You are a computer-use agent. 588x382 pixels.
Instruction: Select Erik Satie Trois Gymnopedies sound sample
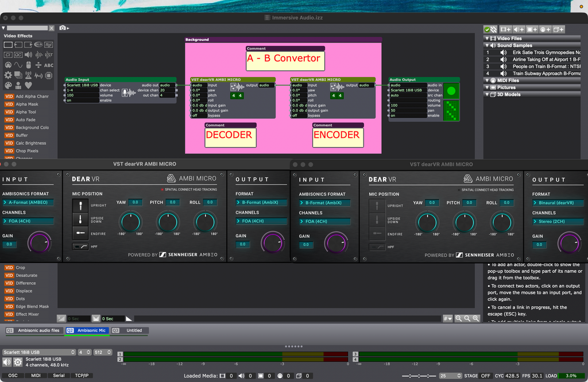point(532,52)
